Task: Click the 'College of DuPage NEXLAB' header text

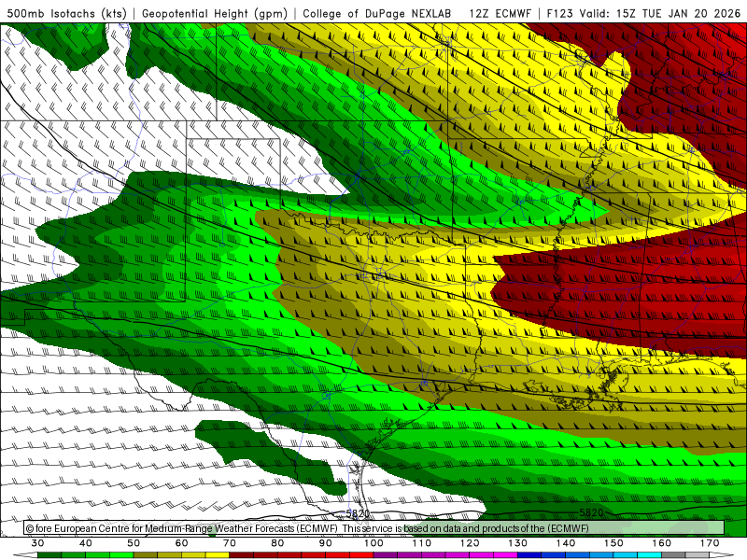Action: click(377, 14)
